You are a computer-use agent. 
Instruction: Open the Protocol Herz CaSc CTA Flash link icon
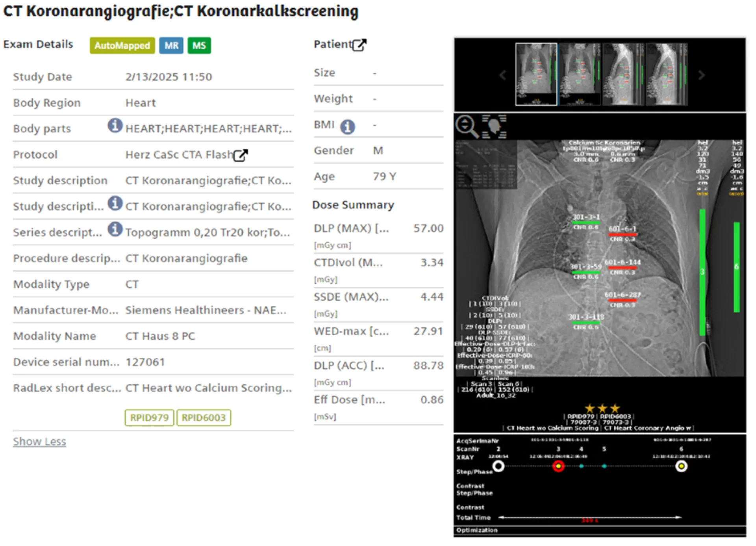(x=240, y=155)
